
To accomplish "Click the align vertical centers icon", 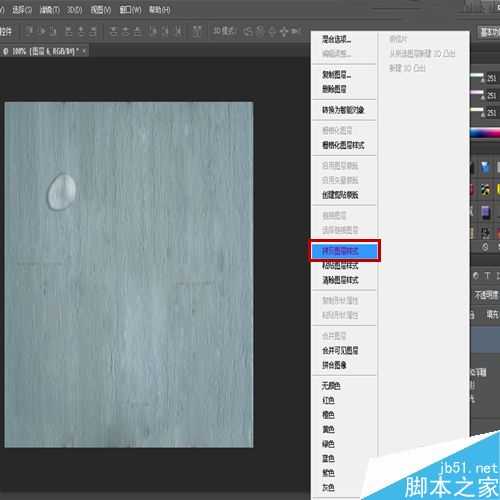I will click(42, 32).
